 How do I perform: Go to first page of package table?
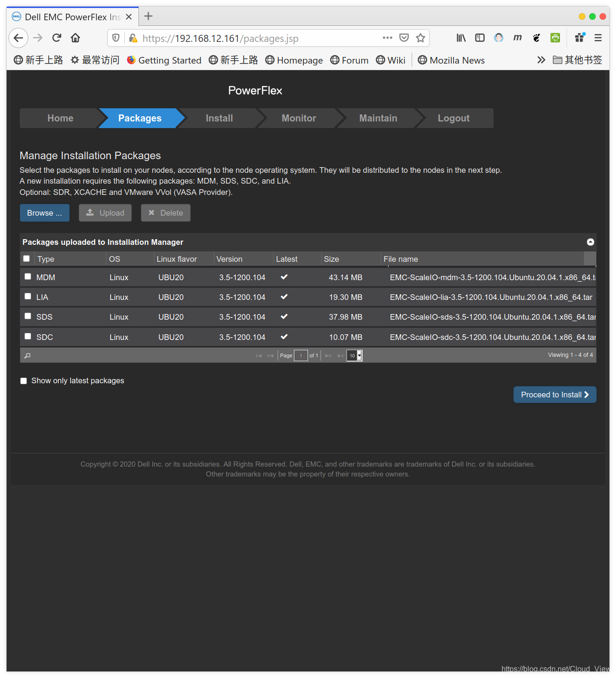coord(259,355)
